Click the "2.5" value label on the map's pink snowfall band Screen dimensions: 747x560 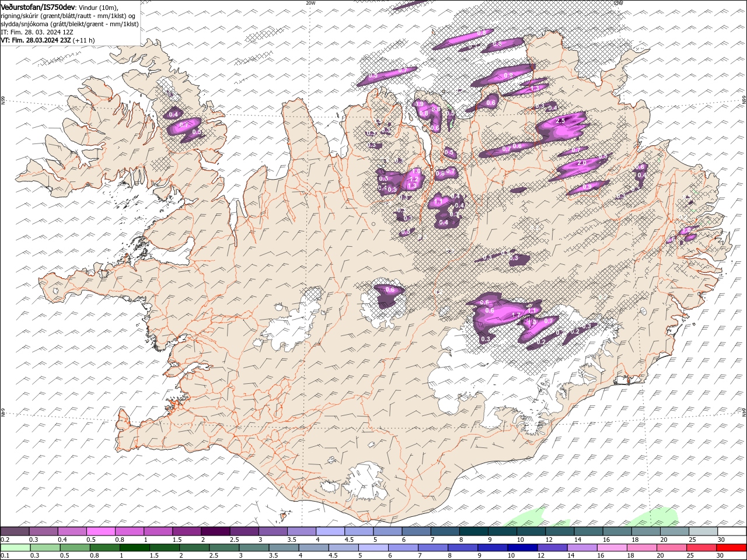coord(561,121)
